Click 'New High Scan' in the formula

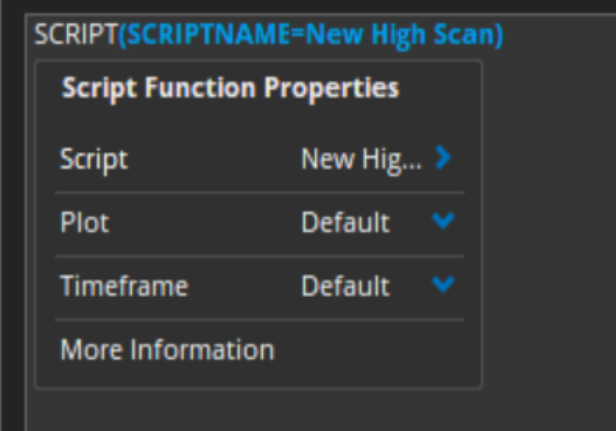click(400, 35)
